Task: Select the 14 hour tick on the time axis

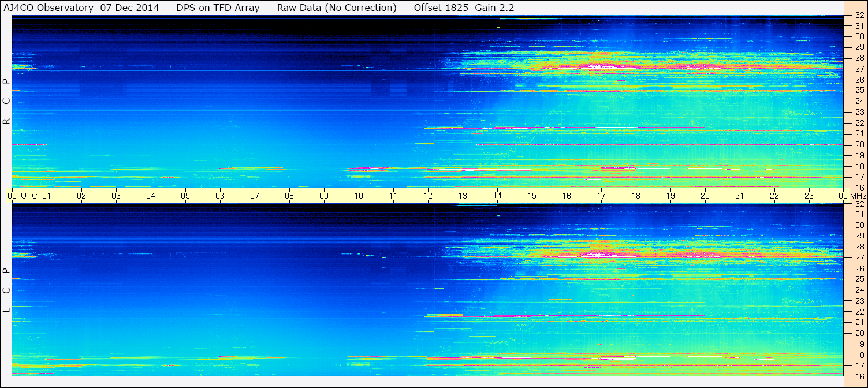Action: click(497, 196)
